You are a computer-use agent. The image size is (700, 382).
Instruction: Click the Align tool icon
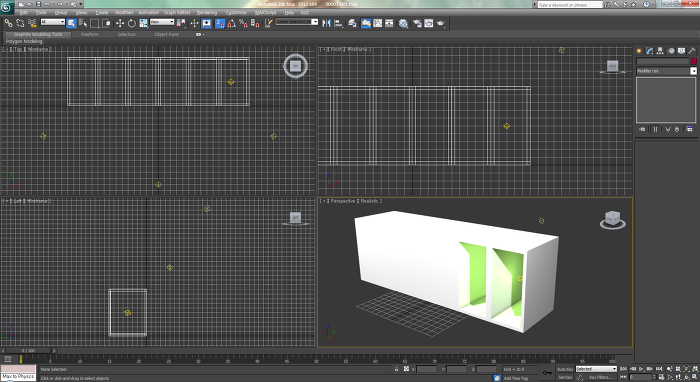(x=338, y=23)
